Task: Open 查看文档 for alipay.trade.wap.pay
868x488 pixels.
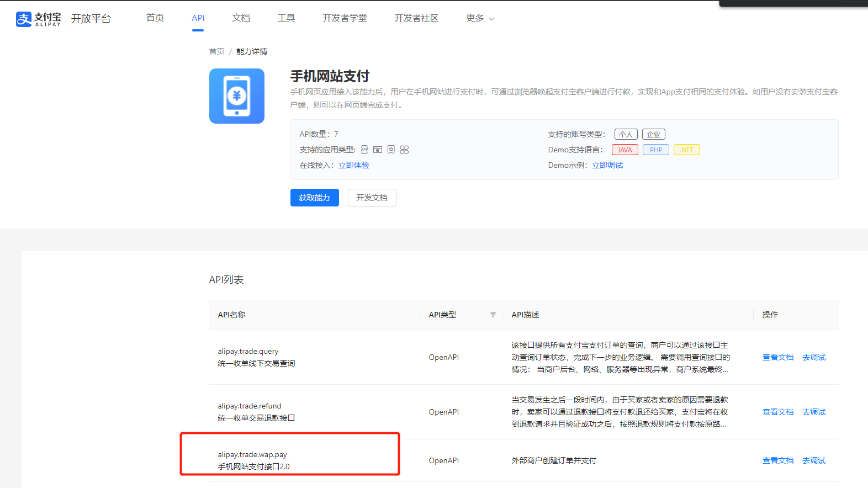Action: (x=778, y=460)
